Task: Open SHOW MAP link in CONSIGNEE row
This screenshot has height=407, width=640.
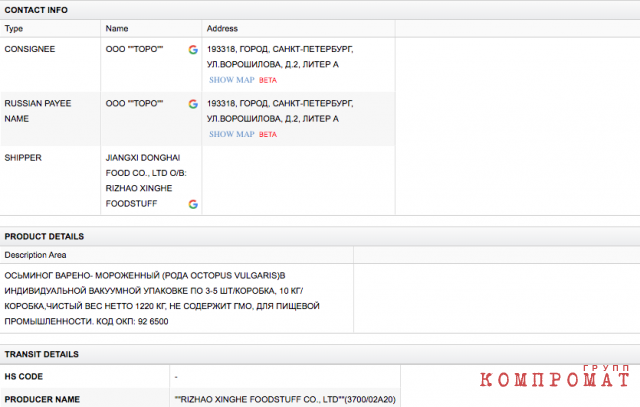Action: pos(232,80)
